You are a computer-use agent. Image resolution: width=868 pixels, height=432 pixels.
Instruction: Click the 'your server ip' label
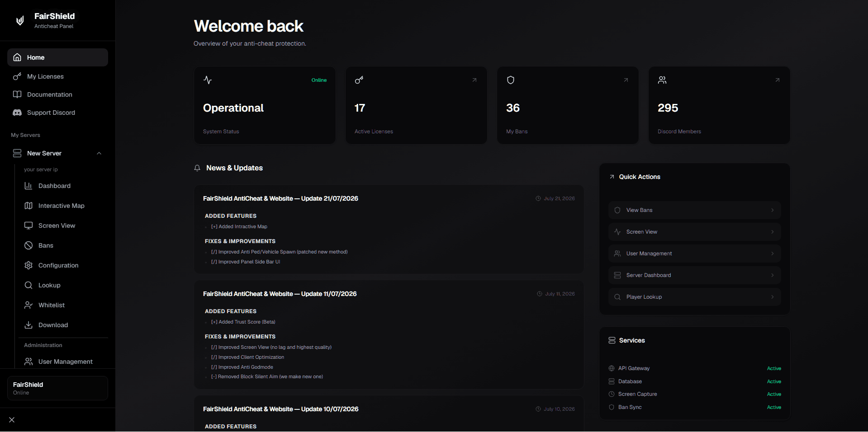41,169
